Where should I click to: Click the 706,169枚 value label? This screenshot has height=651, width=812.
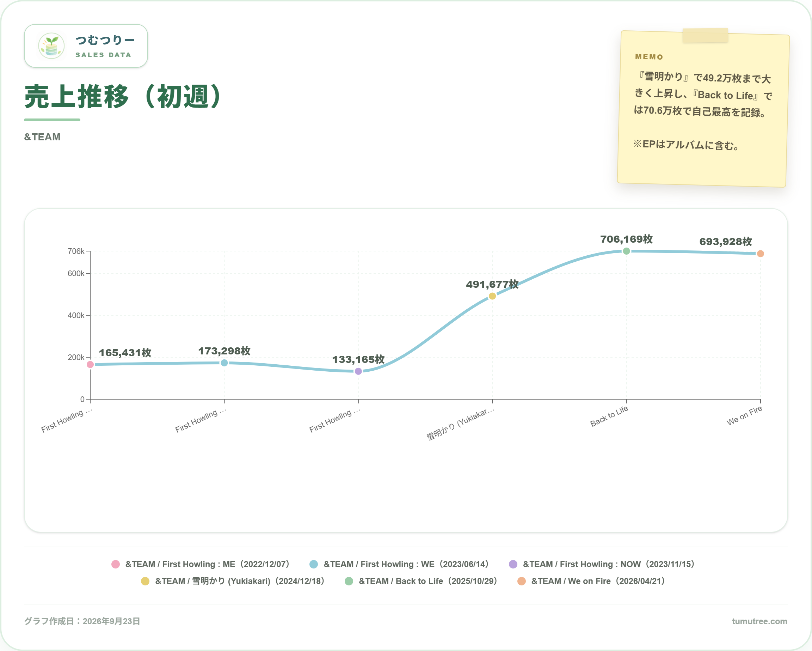click(626, 239)
